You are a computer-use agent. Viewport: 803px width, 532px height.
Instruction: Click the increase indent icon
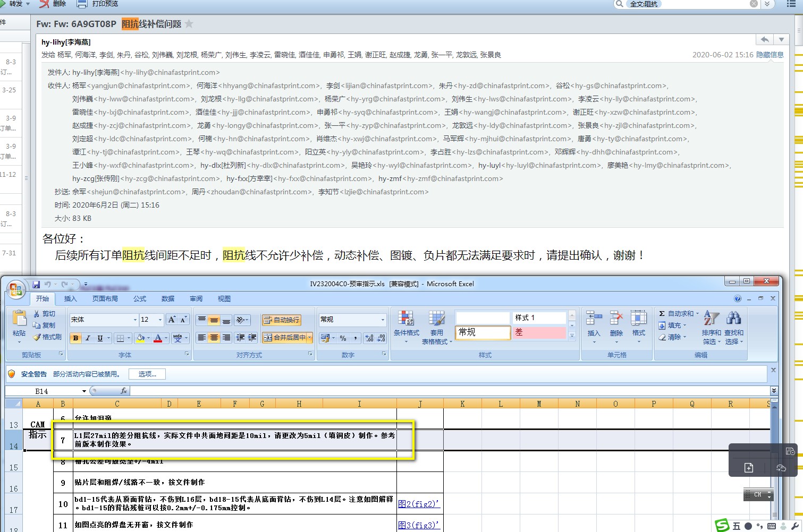point(252,338)
